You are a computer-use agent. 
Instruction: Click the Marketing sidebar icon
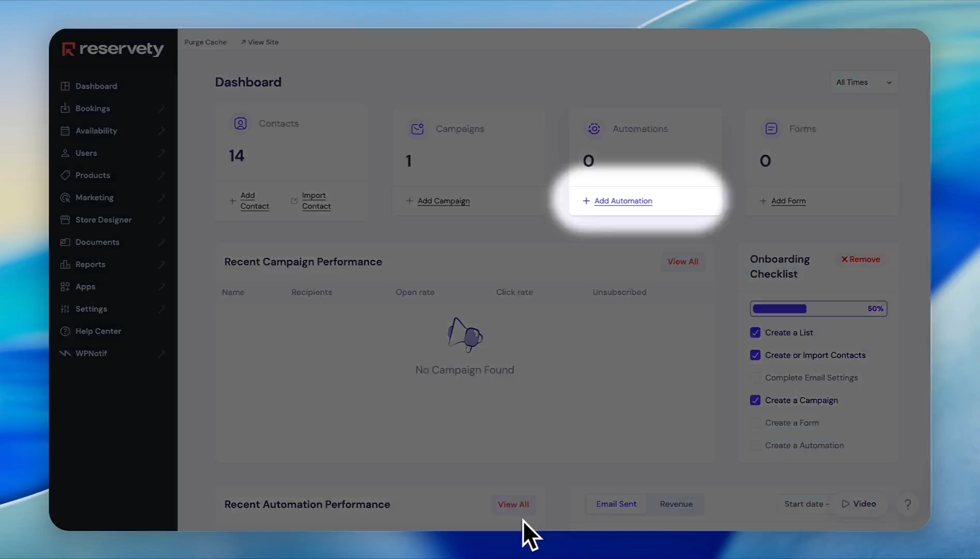click(65, 197)
